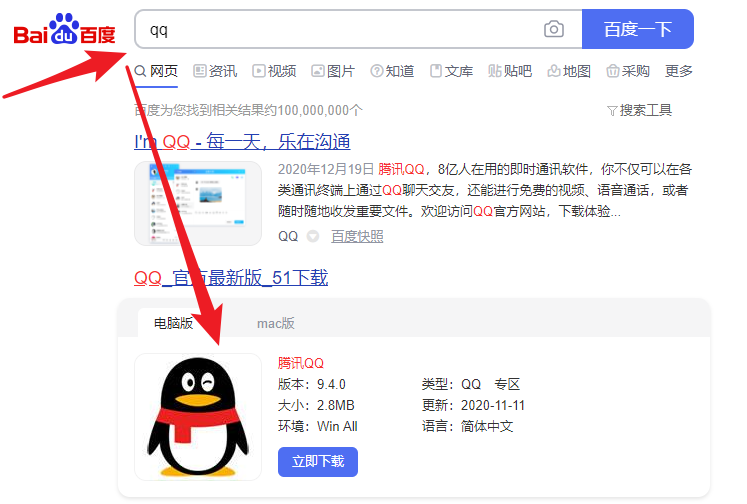Switch to the mac版 tab
The image size is (747, 504).
[276, 323]
